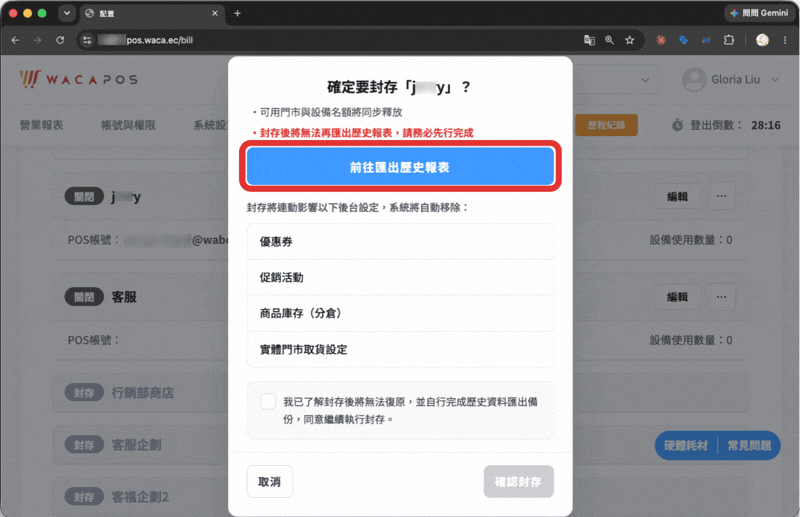Open site information icon in address bar
The image size is (800, 517).
pos(87,40)
